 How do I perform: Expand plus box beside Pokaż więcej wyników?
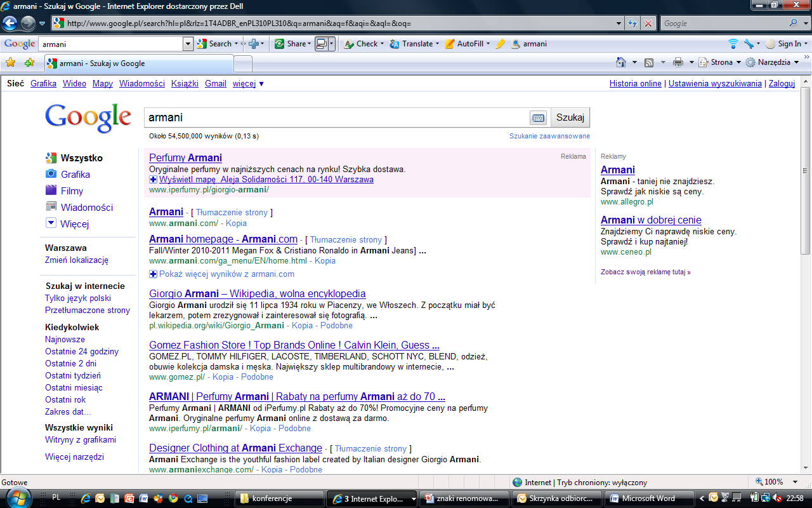[x=153, y=274]
